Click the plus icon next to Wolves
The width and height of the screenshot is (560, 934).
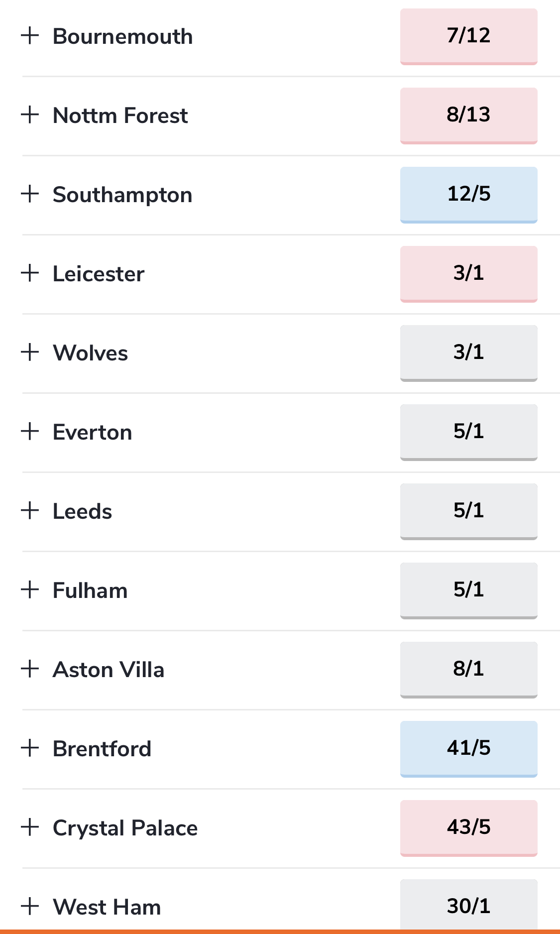[30, 352]
